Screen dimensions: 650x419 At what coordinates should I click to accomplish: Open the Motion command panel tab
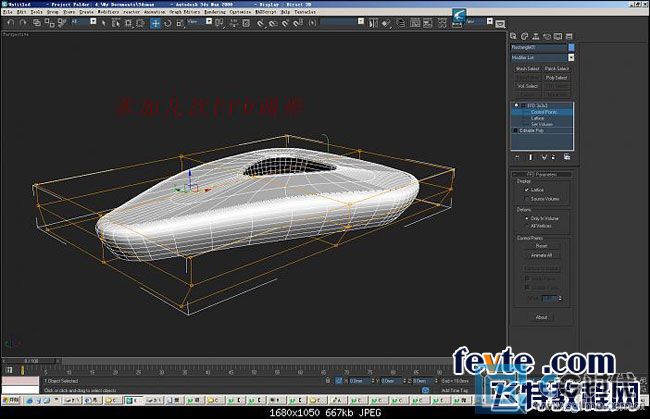coord(547,36)
